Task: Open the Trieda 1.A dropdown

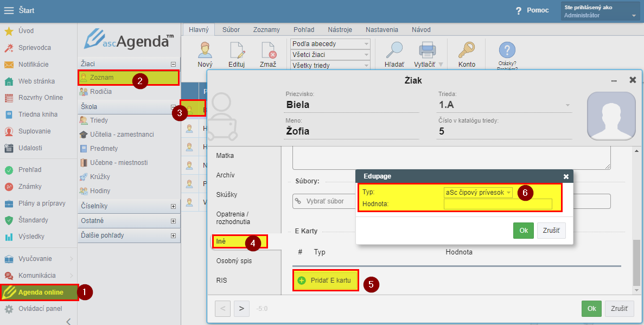Action: click(x=505, y=105)
